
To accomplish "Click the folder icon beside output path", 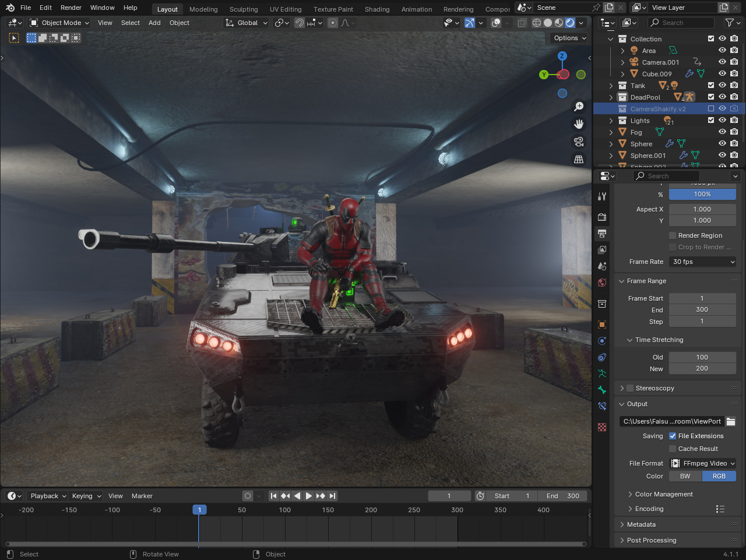I will (731, 421).
